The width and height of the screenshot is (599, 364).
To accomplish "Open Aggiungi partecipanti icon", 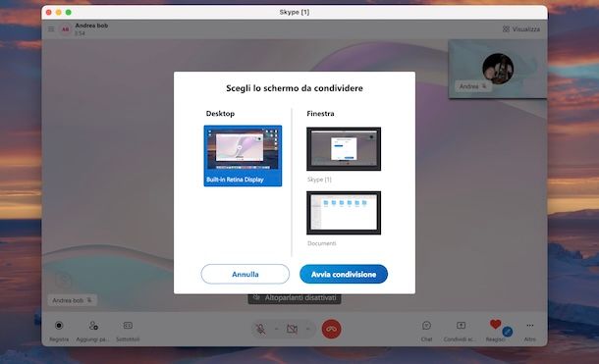I will pyautogui.click(x=93, y=326).
